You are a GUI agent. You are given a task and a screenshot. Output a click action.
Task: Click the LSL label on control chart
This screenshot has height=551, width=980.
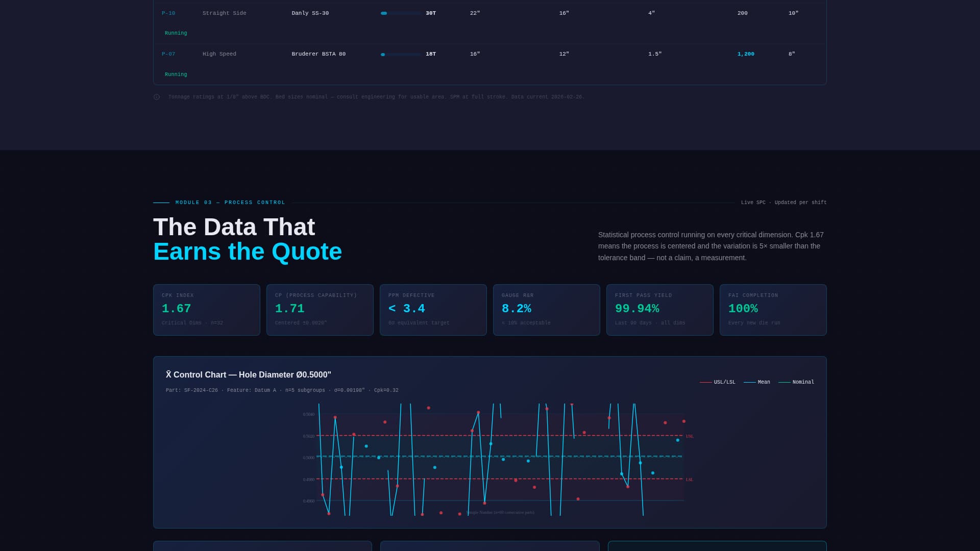pos(690,480)
